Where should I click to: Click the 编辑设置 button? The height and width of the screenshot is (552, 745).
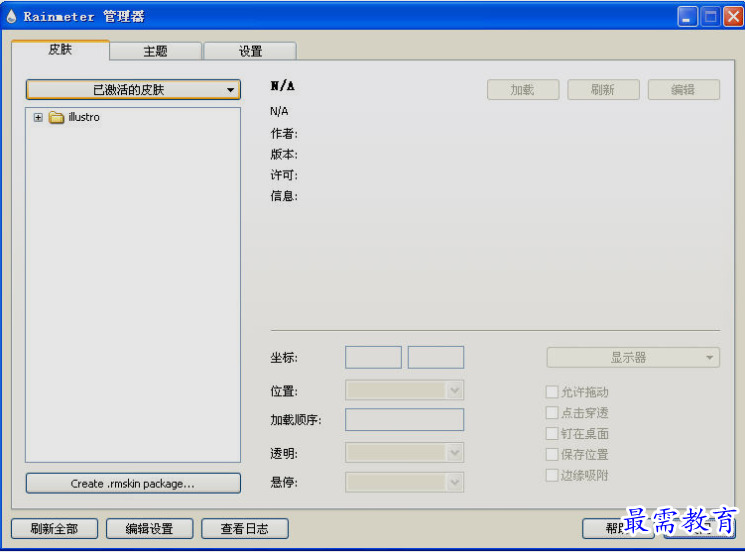coord(149,528)
